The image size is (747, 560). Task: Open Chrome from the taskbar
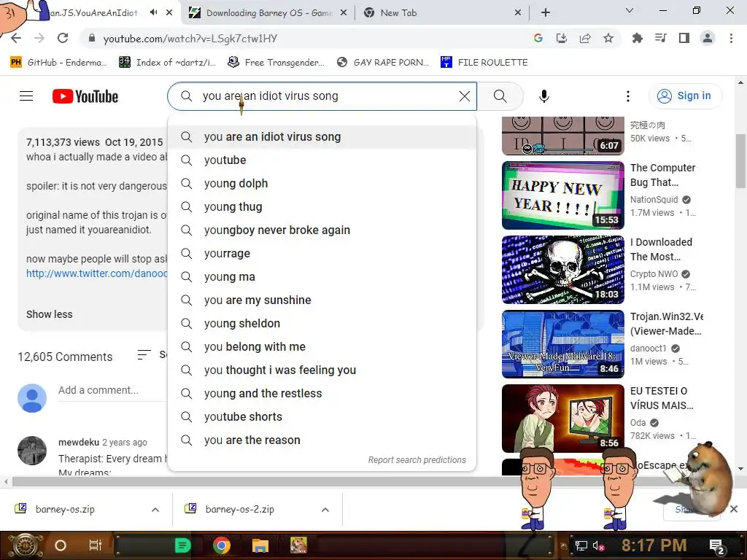[x=222, y=545]
